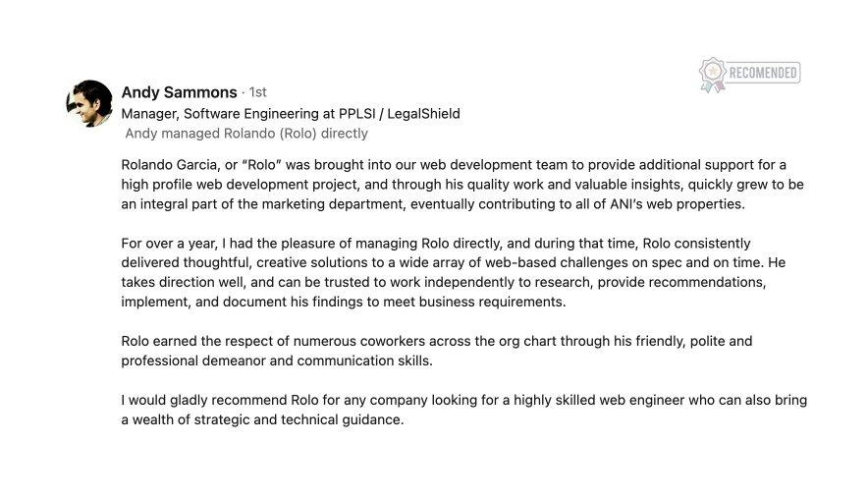
Task: Click the paragraph starting 'Rolando Garcia, or'
Action: (462, 185)
